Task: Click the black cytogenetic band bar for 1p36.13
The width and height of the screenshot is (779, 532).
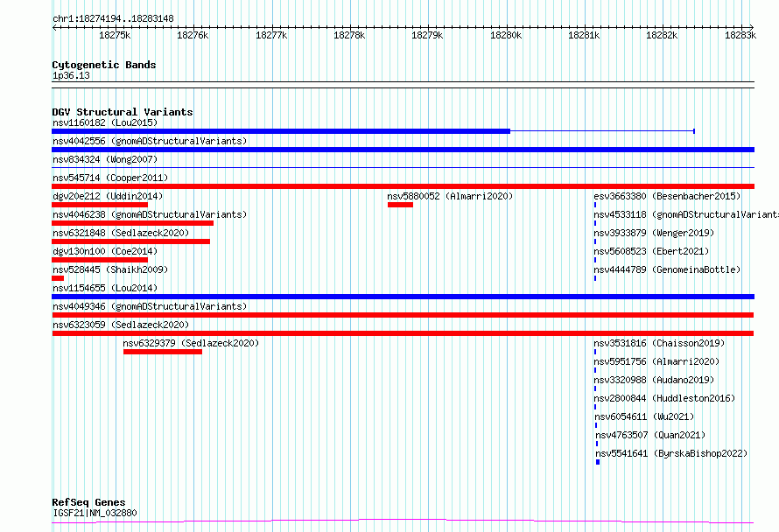Action: coord(403,85)
